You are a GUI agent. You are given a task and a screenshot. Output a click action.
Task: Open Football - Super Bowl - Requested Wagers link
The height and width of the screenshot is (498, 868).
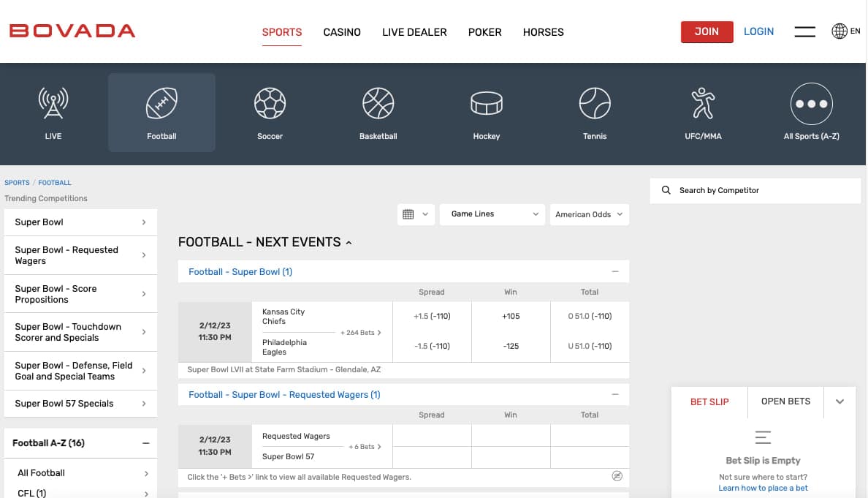284,394
